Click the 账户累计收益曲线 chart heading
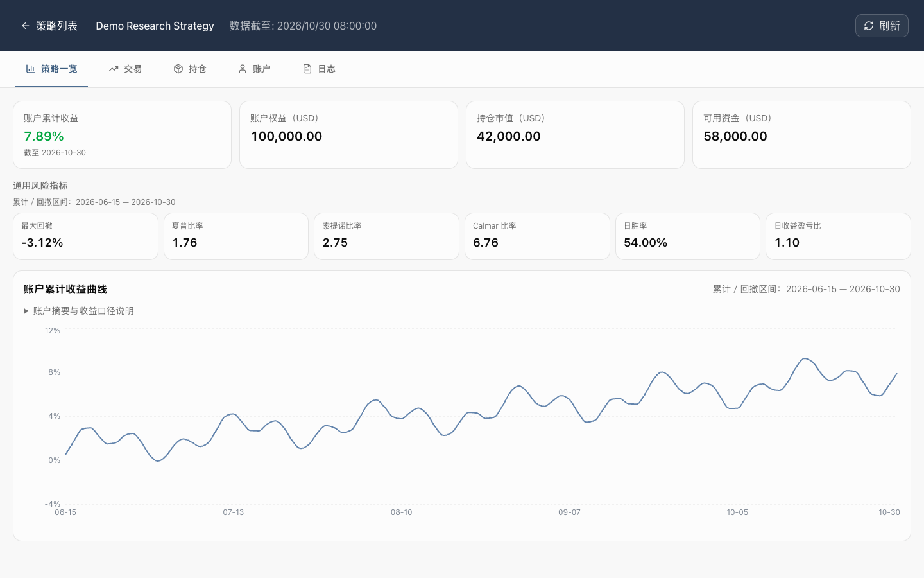Viewport: 924px width, 578px height. [x=65, y=289]
